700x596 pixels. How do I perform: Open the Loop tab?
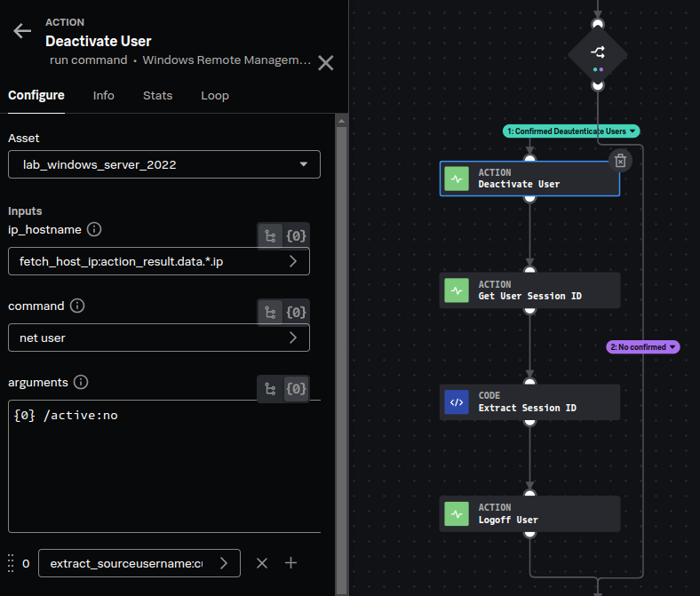pyautogui.click(x=215, y=95)
